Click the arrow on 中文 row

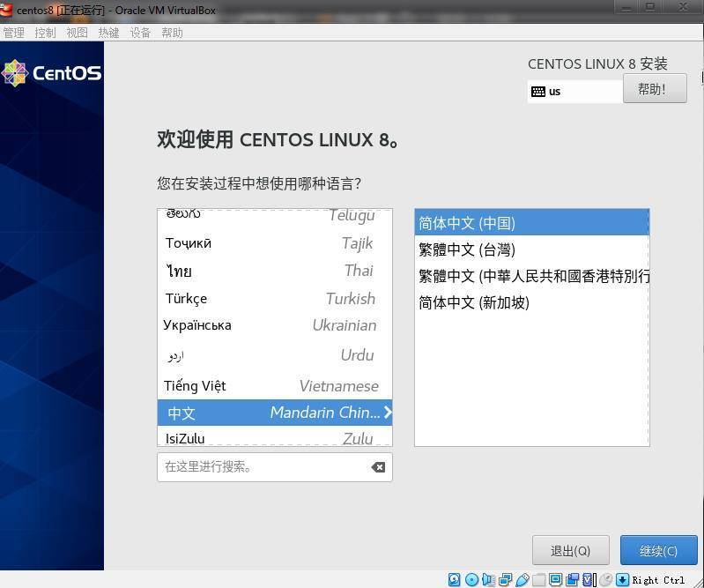388,413
